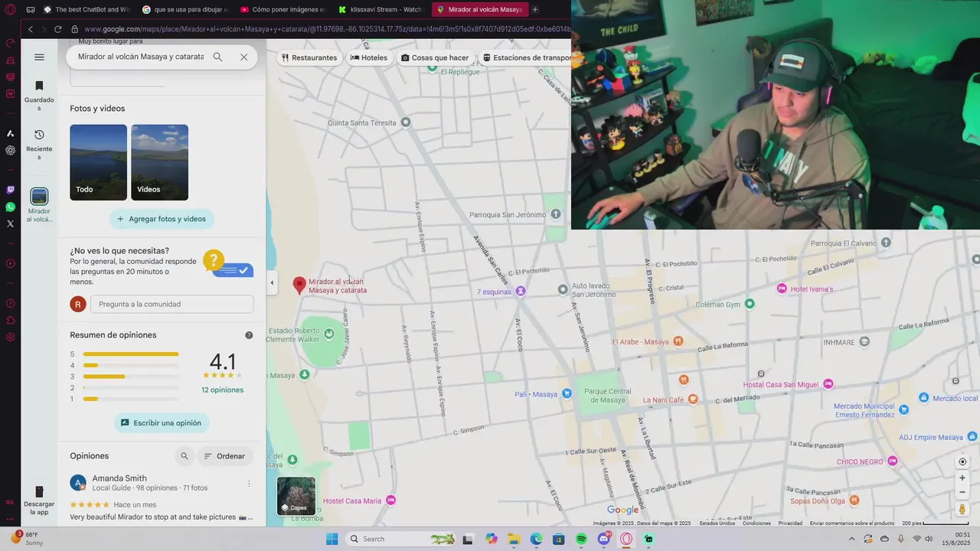Click the 7 esquinas map marker
The image size is (980, 551).
click(521, 291)
